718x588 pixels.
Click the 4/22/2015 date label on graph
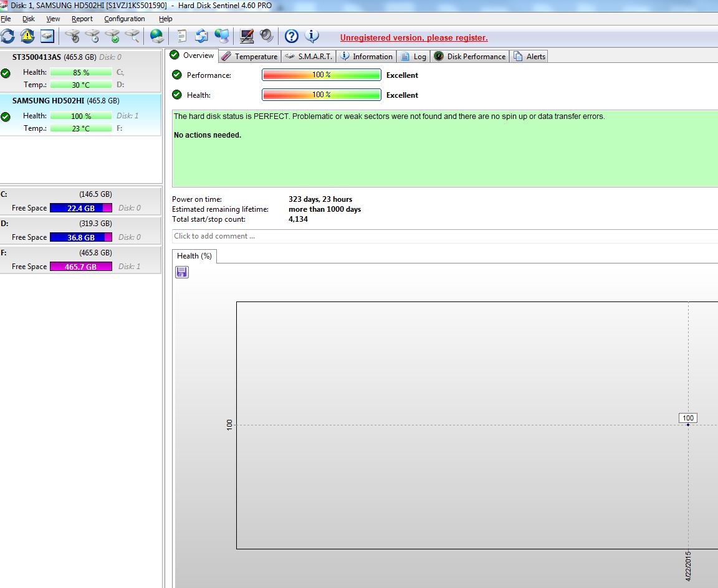click(x=688, y=566)
